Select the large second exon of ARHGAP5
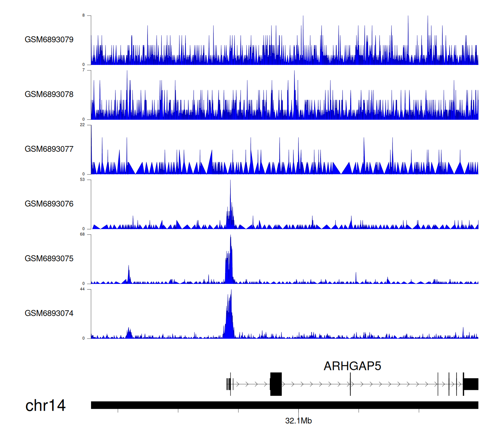Image resolution: width=504 pixels, height=444 pixels. click(x=276, y=384)
